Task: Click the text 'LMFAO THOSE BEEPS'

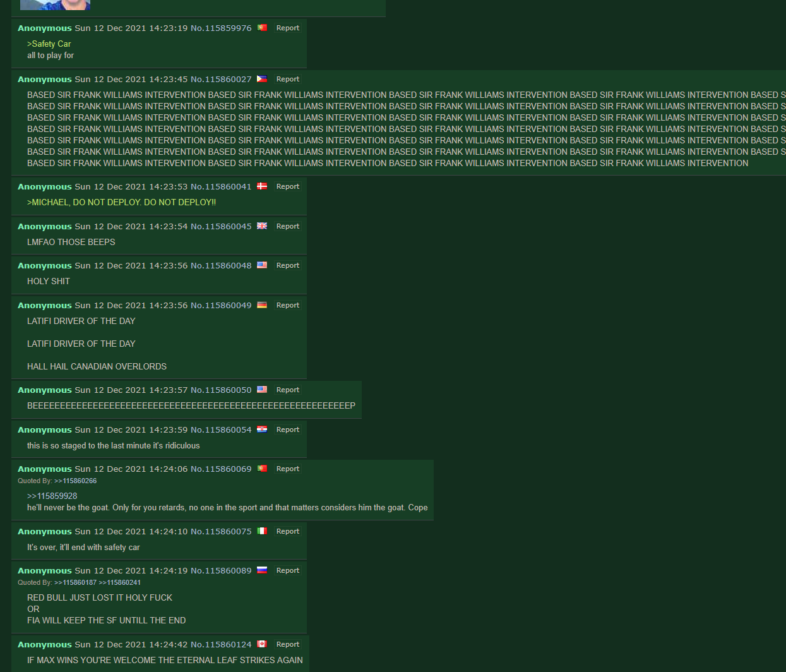Action: (x=71, y=242)
